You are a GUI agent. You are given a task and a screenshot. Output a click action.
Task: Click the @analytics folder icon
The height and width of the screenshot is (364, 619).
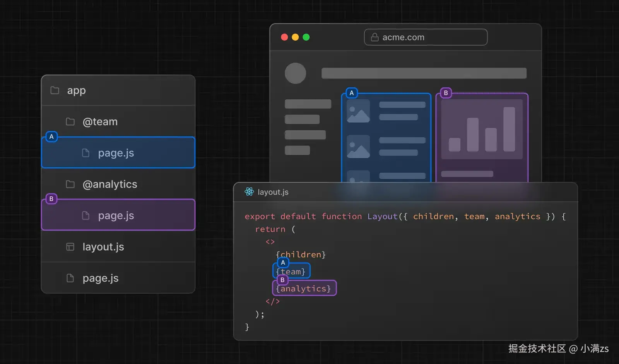coord(70,184)
